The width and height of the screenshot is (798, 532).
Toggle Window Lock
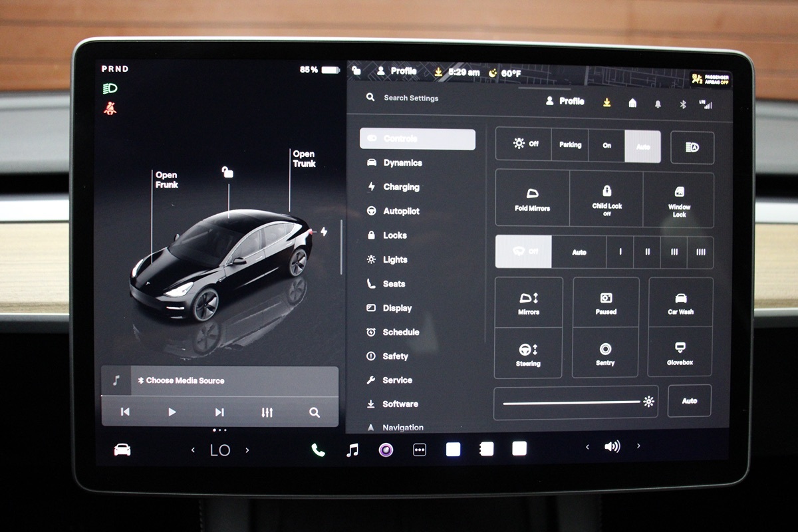pyautogui.click(x=679, y=199)
